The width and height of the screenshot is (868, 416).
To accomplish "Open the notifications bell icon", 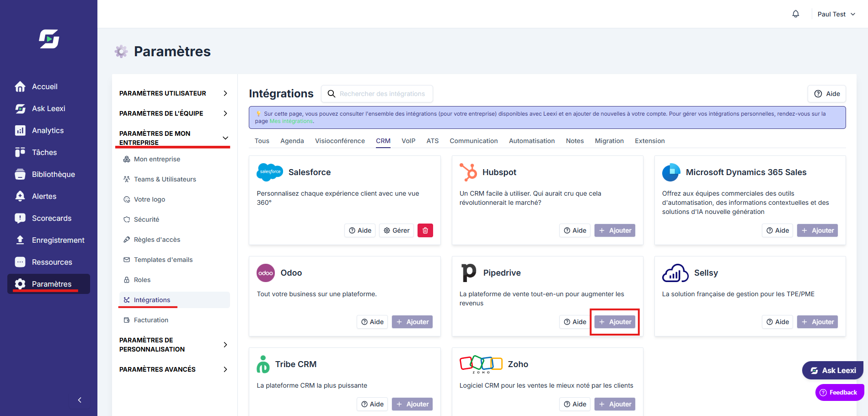I will point(796,14).
